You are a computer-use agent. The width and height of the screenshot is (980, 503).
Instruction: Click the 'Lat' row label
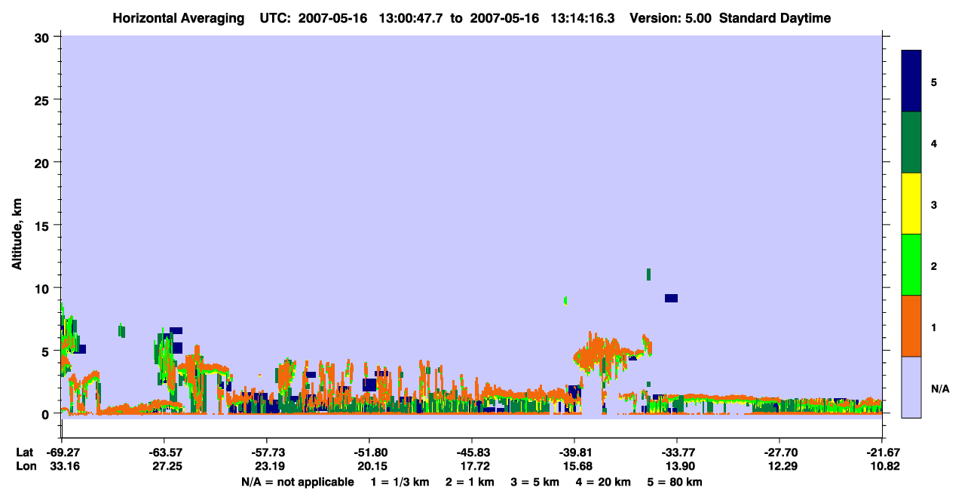(x=25, y=452)
